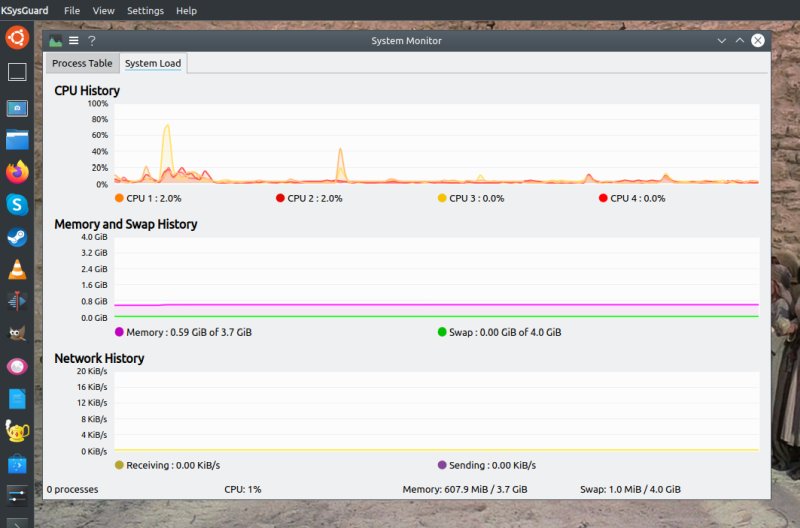Maximize the System Monitor window
Viewport: 800px width, 528px height.
739,40
